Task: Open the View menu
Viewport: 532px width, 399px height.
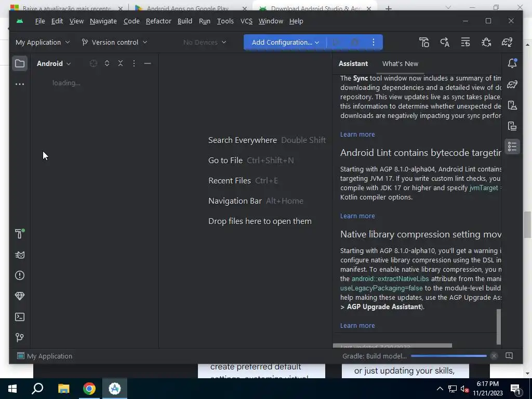Action: 76,21
